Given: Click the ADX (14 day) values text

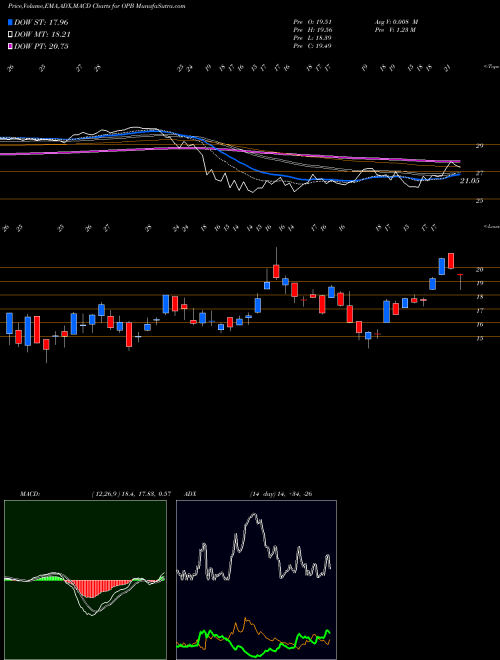Looking at the screenshot, I should pyautogui.click(x=280, y=494).
